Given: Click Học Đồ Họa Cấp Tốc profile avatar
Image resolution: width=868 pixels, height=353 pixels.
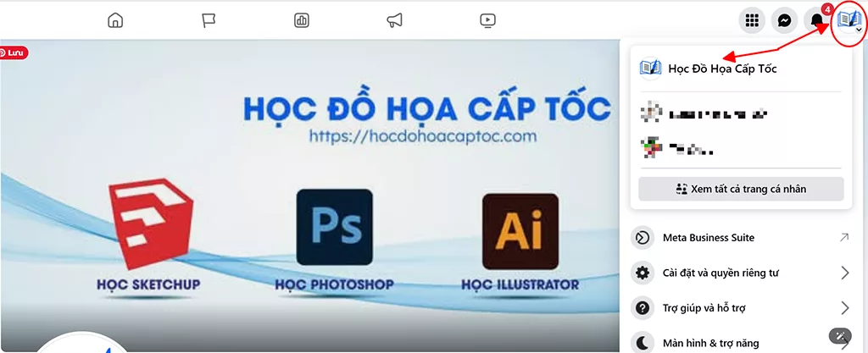Looking at the screenshot, I should (650, 69).
